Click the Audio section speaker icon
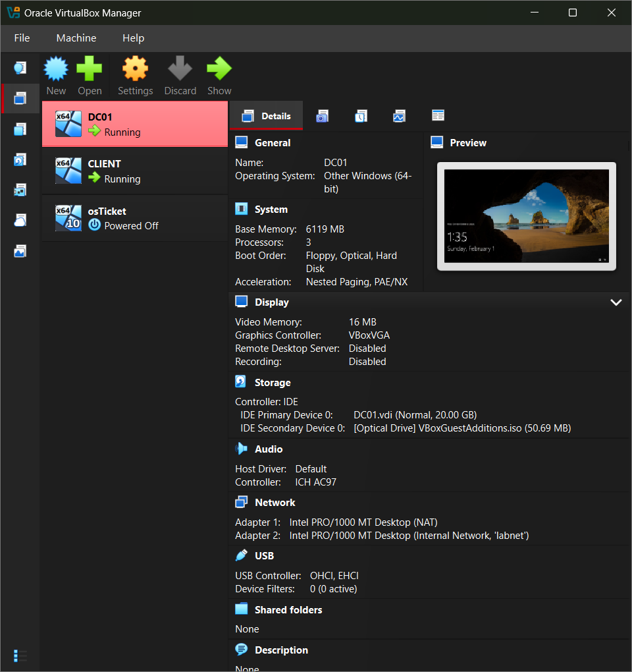Viewport: 632px width, 672px height. [x=242, y=449]
